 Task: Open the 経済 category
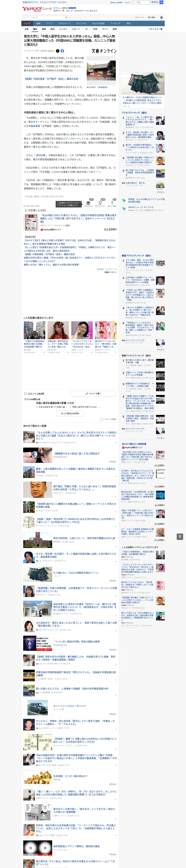coord(52,29)
